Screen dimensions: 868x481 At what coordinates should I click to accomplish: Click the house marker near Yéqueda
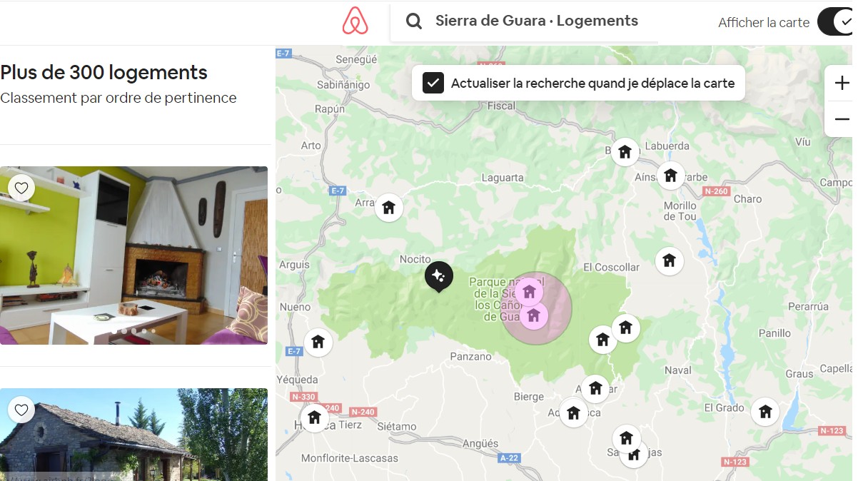(x=318, y=342)
